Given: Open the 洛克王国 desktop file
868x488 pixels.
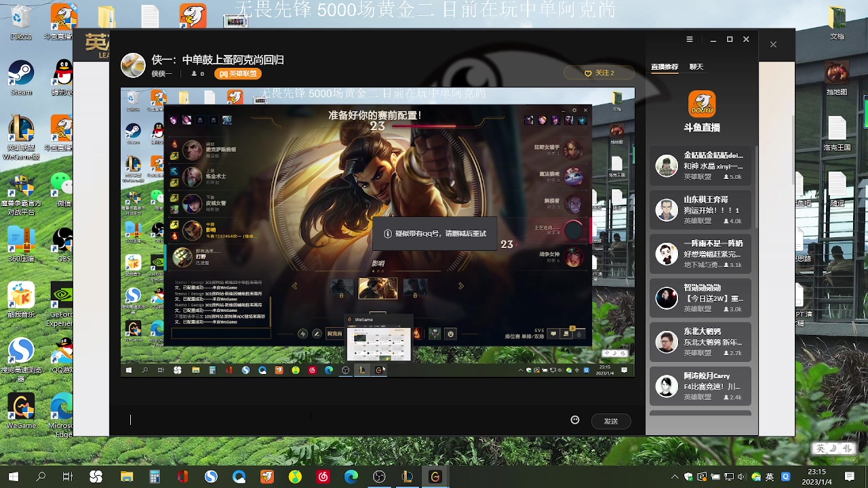Looking at the screenshot, I should pyautogui.click(x=837, y=133).
